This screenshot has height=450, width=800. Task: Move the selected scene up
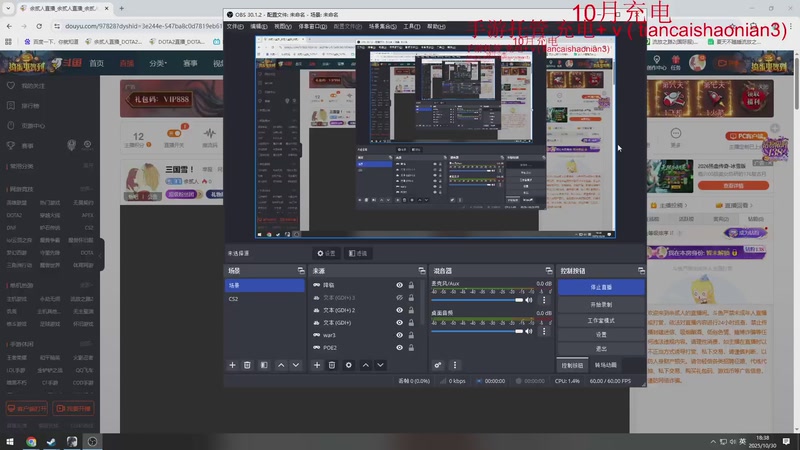pos(281,365)
